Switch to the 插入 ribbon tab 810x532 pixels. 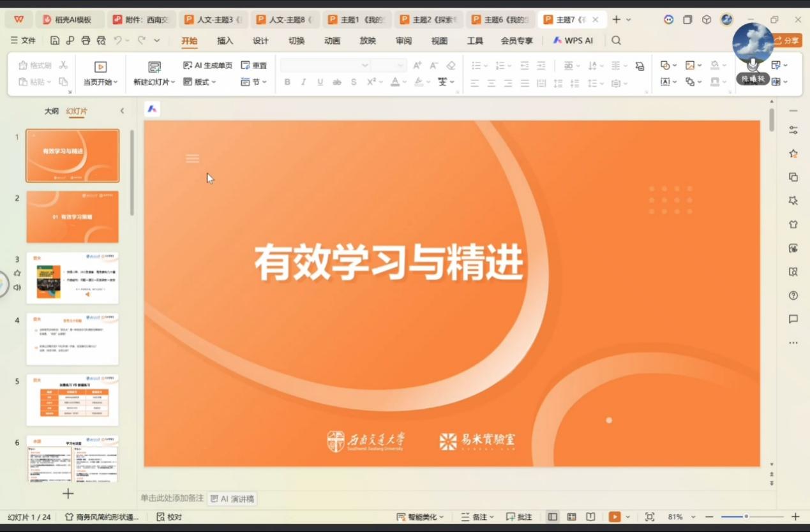tap(225, 41)
